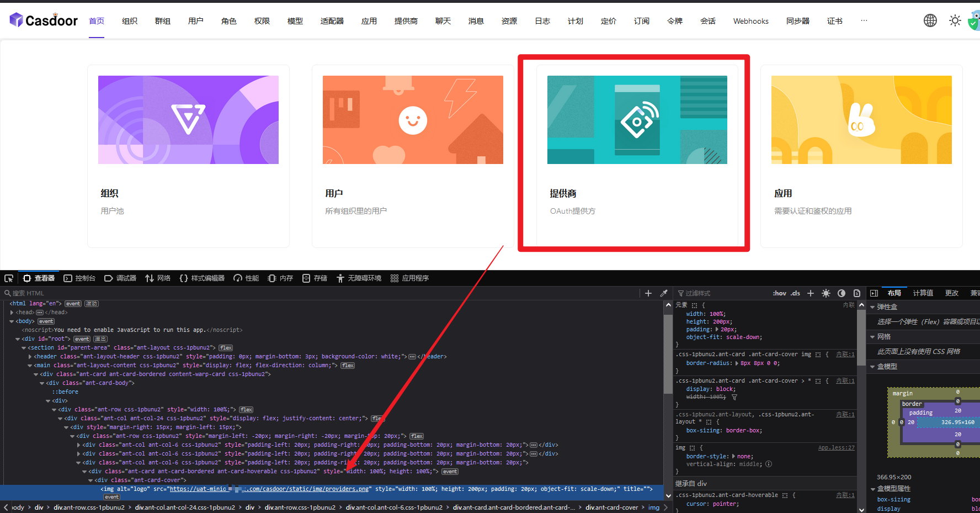The width and height of the screenshot is (980, 513).
Task: Add a new CSS rule with the plus icon
Action: [810, 293]
